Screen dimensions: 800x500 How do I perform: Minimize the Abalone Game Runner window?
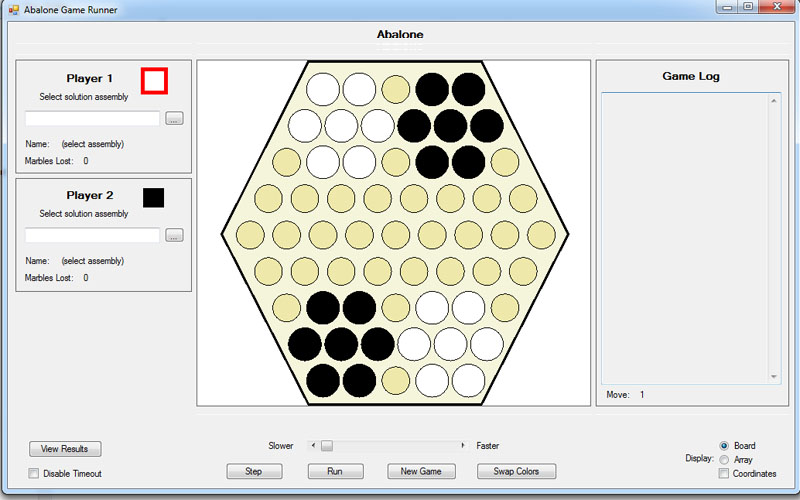tap(728, 7)
